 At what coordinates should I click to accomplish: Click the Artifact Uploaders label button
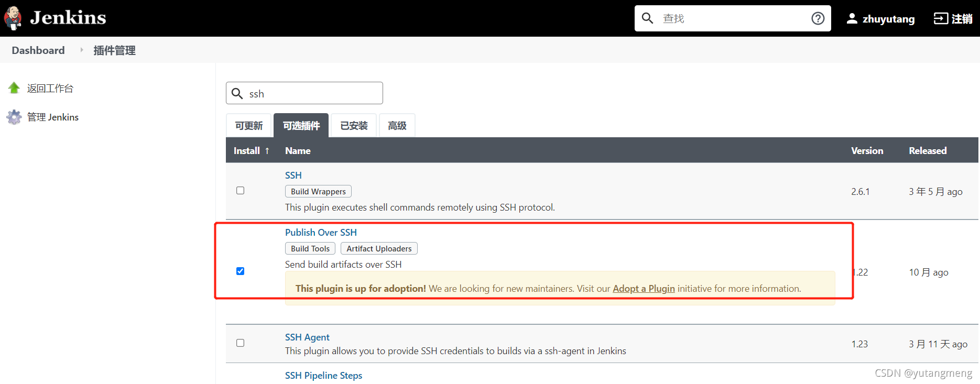(379, 248)
